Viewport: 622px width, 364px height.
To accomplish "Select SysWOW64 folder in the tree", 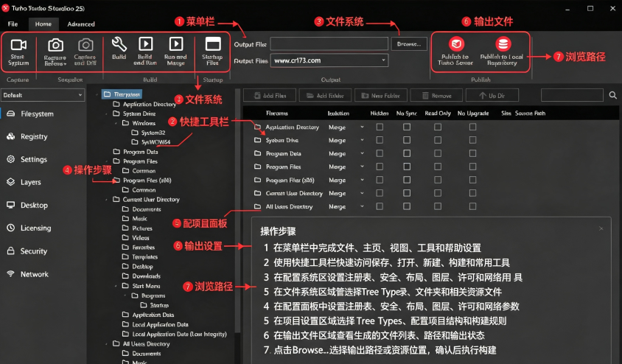I will click(151, 142).
